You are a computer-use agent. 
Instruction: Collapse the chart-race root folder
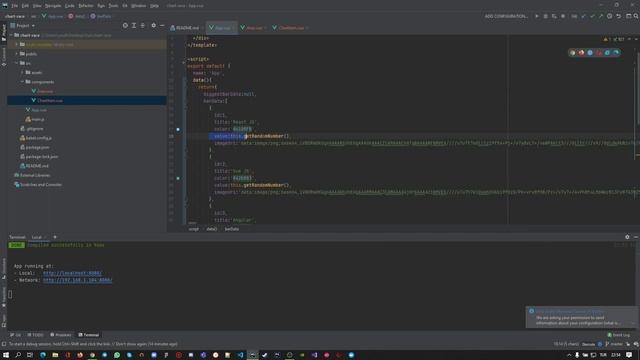coord(11,35)
